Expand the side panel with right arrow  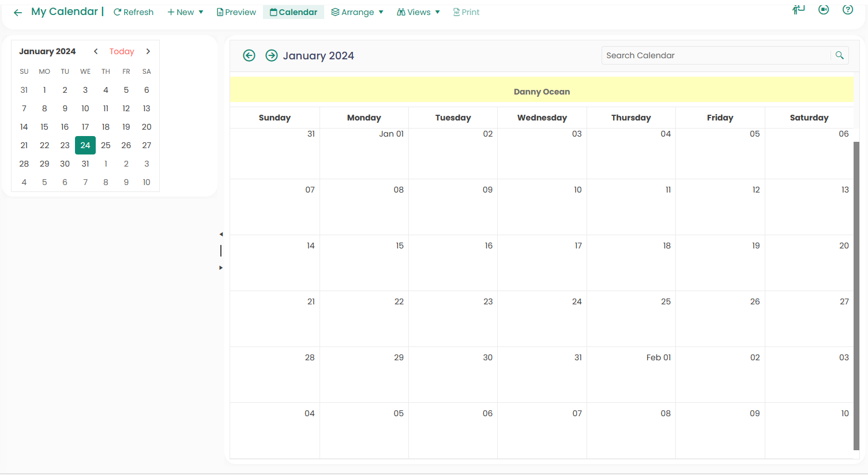pyautogui.click(x=221, y=267)
